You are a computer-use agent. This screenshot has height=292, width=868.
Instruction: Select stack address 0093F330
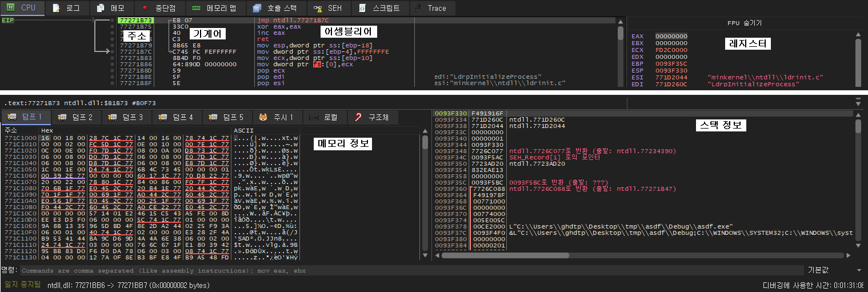click(x=451, y=113)
